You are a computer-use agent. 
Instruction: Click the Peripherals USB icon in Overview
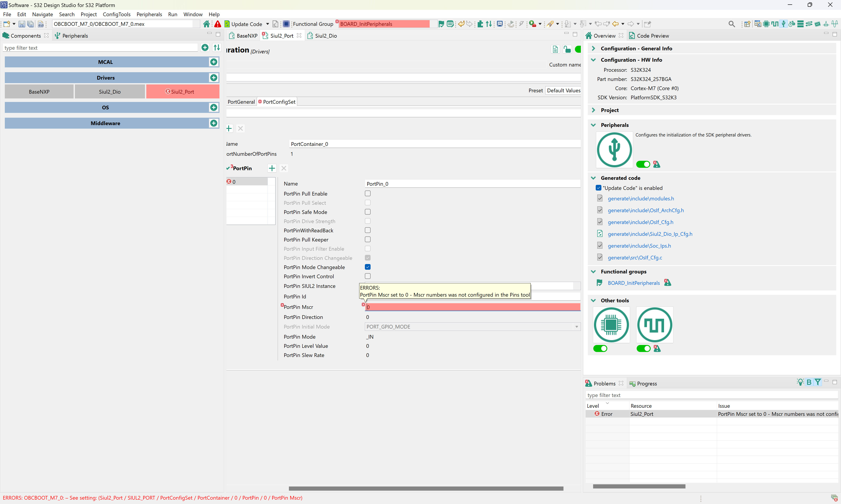click(614, 150)
